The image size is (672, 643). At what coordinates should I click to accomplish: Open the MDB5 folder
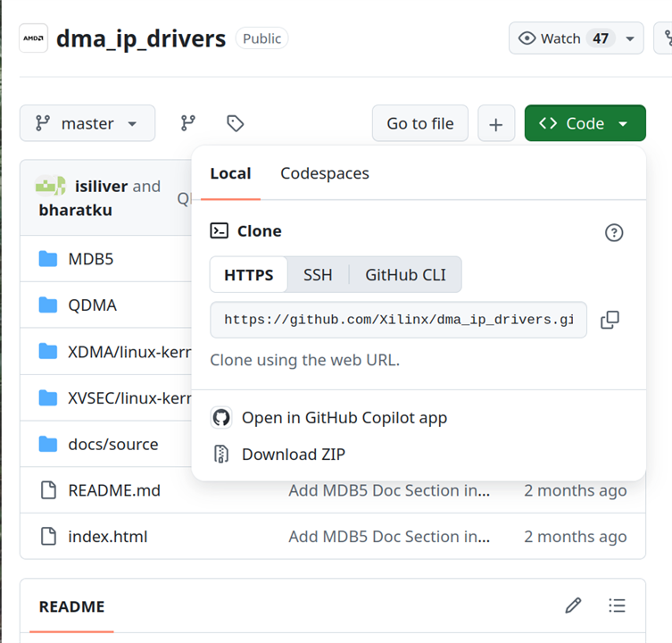click(91, 259)
